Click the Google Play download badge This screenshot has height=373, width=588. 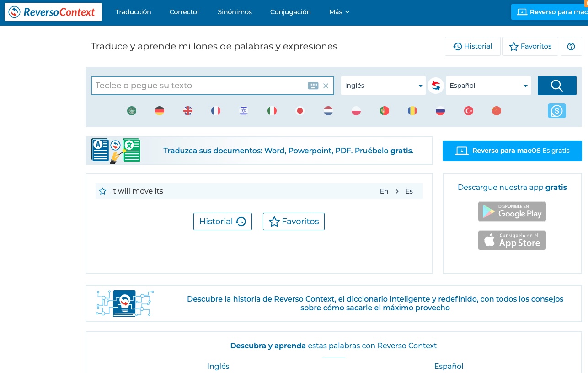[512, 211]
